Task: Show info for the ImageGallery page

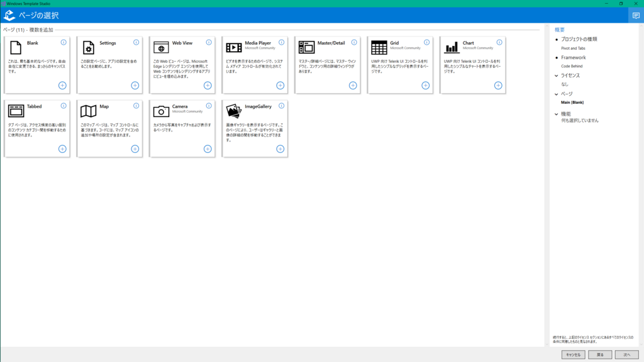Action: [x=282, y=106]
